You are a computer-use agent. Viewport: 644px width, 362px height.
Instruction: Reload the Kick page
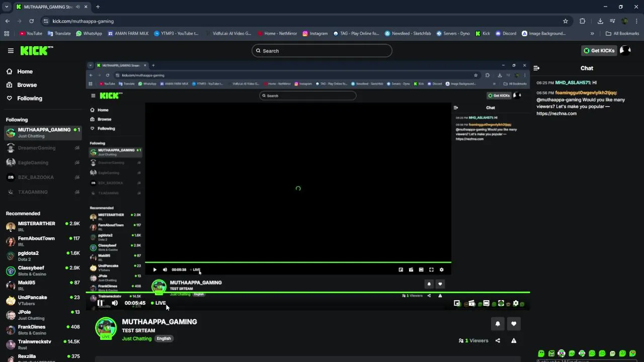[x=31, y=21]
